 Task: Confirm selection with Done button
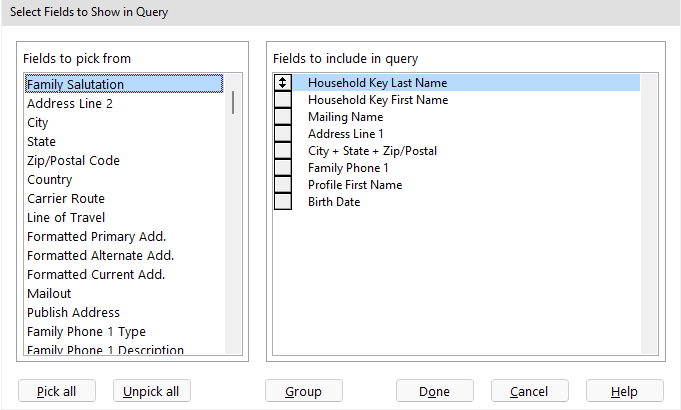click(434, 391)
